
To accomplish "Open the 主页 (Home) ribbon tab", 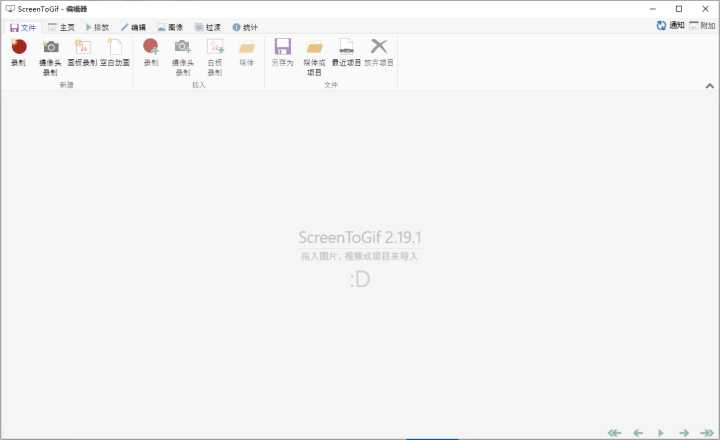I will coord(62,28).
